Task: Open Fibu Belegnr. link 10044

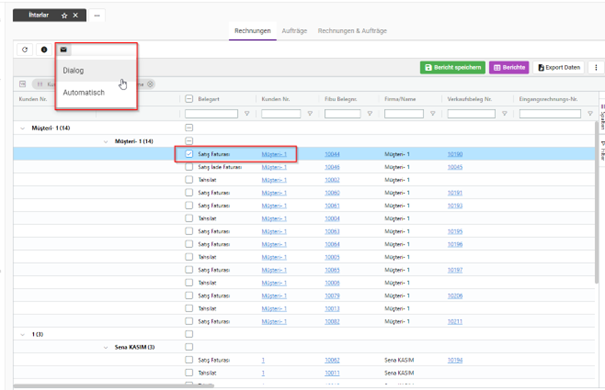Action: [332, 154]
